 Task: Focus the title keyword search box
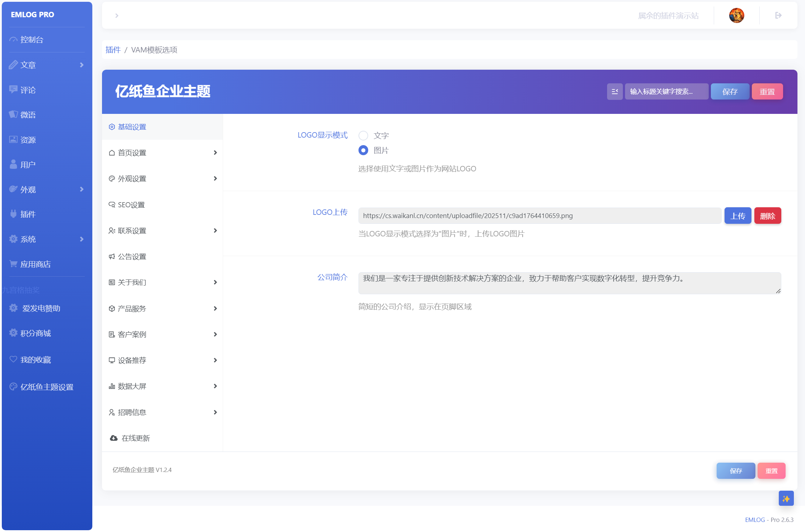(x=666, y=92)
